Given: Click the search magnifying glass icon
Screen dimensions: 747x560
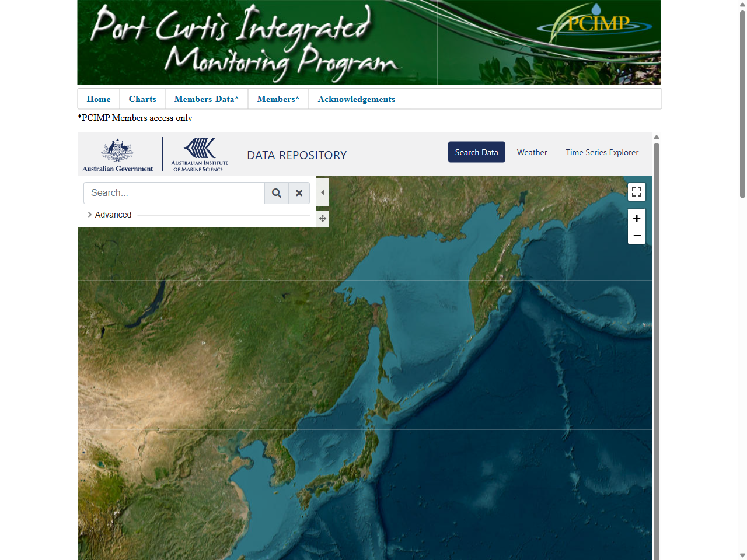Looking at the screenshot, I should pos(277,192).
